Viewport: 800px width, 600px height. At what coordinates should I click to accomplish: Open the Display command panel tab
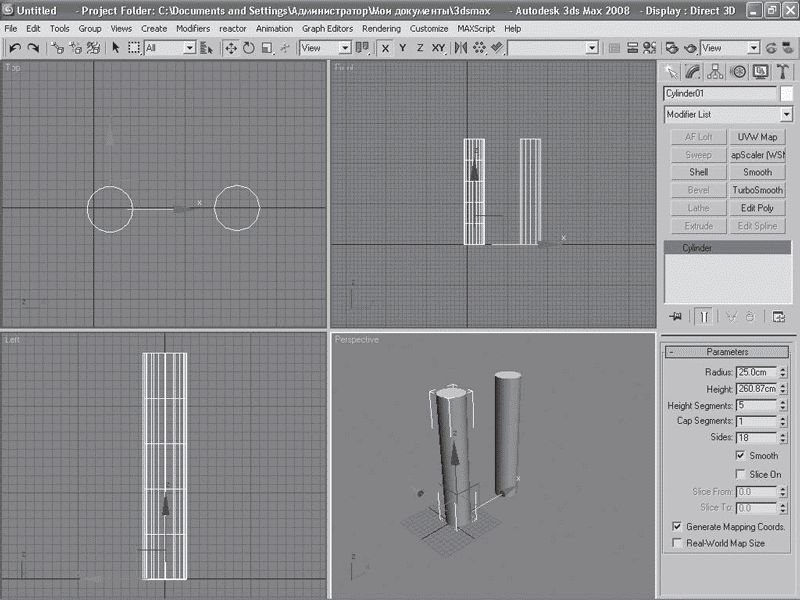(760, 71)
